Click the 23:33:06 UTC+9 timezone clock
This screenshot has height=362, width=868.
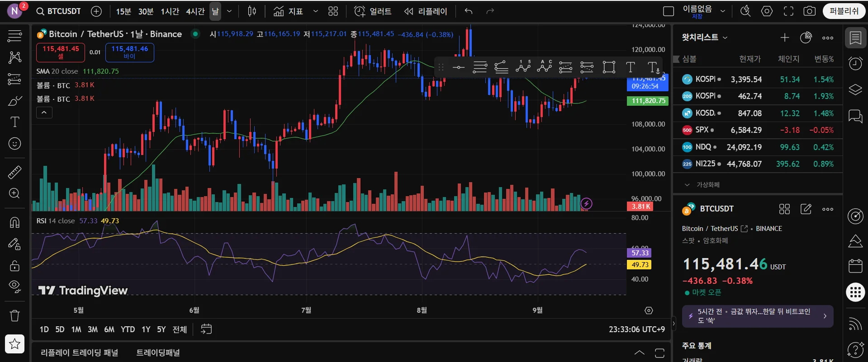point(637,329)
